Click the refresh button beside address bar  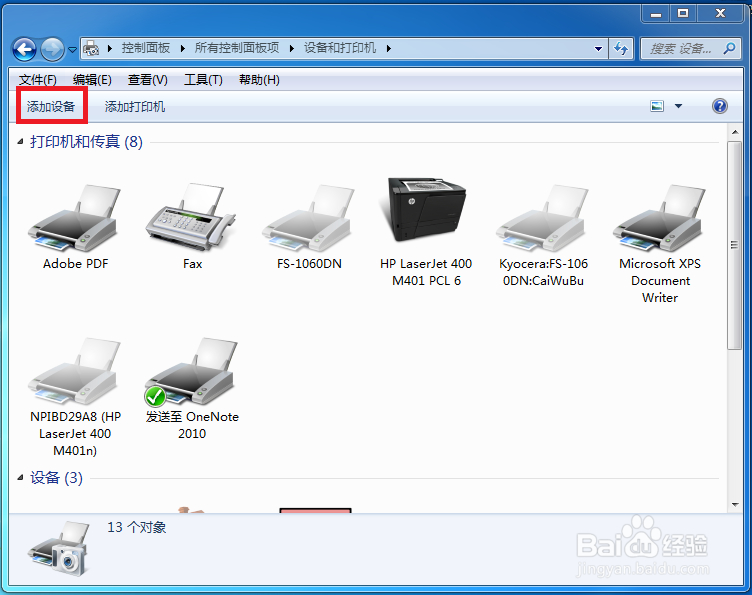pyautogui.click(x=621, y=48)
